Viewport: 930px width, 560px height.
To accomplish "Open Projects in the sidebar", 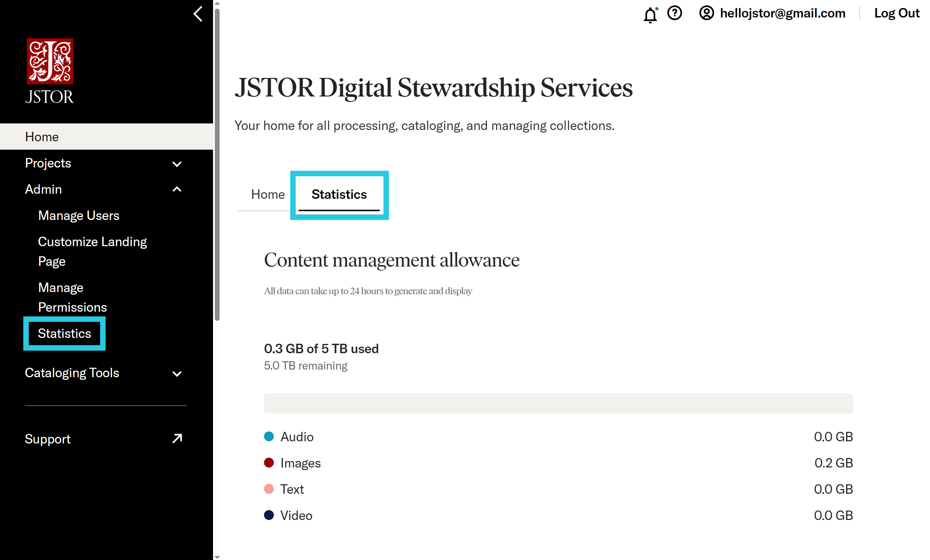I will (x=48, y=163).
